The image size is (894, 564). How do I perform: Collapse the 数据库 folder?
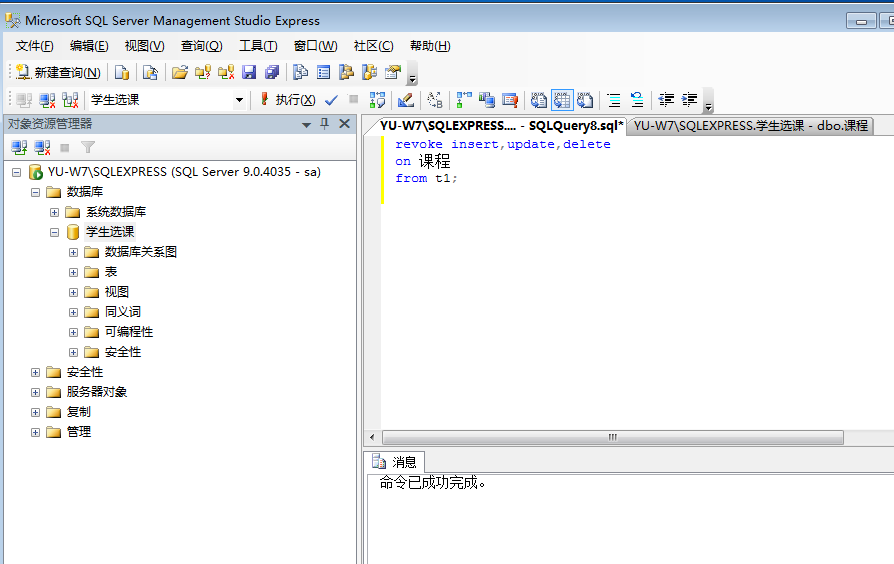[35, 192]
